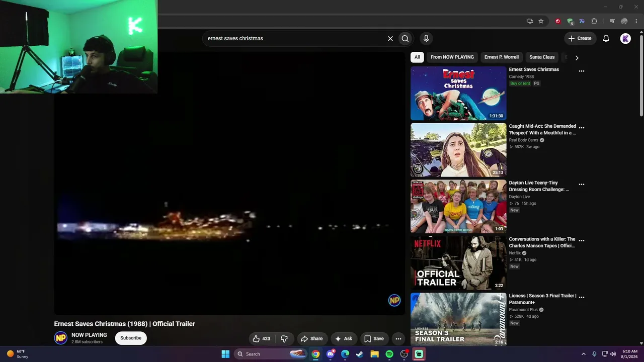644x362 pixels.
Task: Open options for Caught Mid-Act video
Action: 582,128
